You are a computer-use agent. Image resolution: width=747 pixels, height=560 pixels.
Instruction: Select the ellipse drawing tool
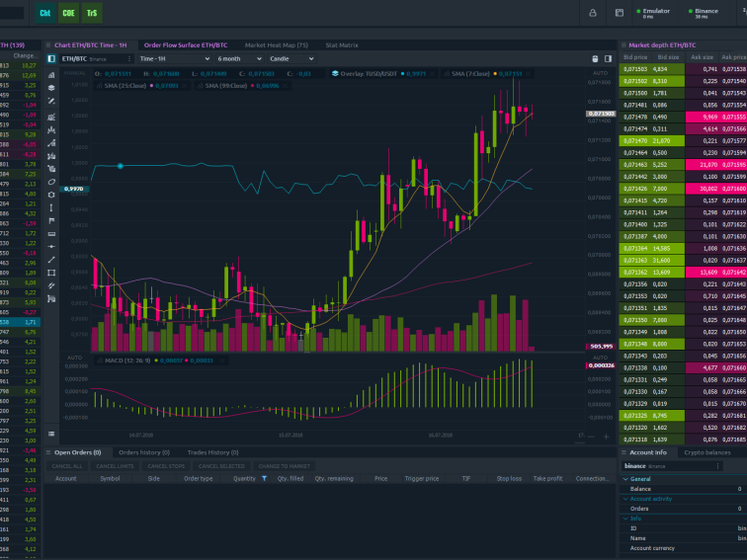[x=51, y=182]
